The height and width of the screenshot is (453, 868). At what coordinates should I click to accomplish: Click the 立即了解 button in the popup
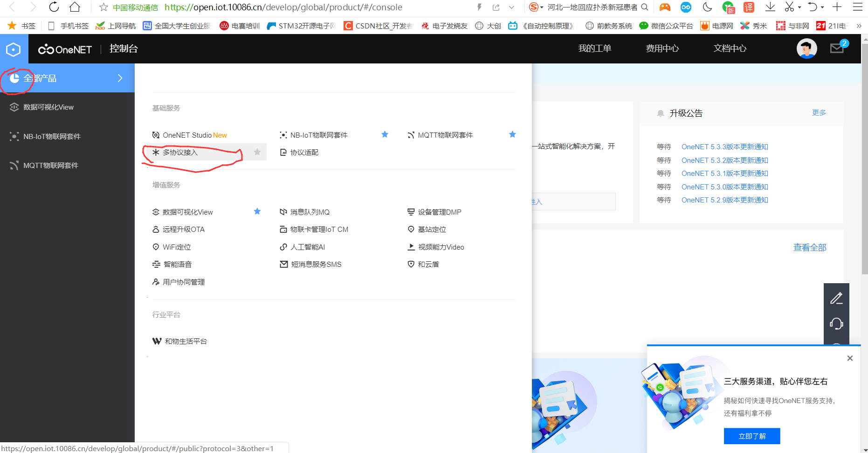tap(751, 436)
